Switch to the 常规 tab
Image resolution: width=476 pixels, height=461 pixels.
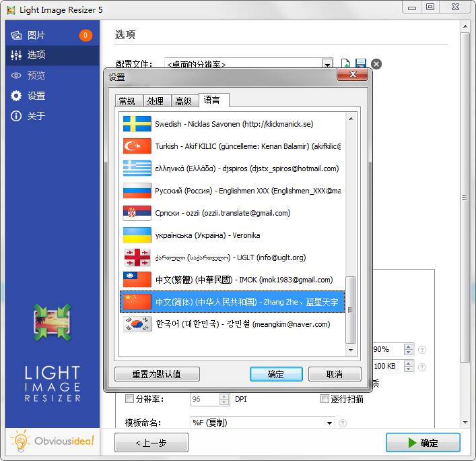(x=128, y=101)
